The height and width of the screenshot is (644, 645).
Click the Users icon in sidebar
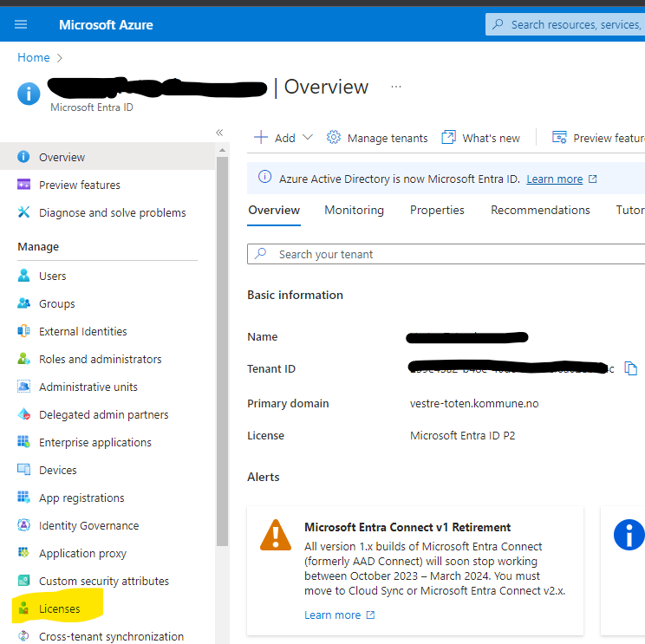[x=23, y=276]
